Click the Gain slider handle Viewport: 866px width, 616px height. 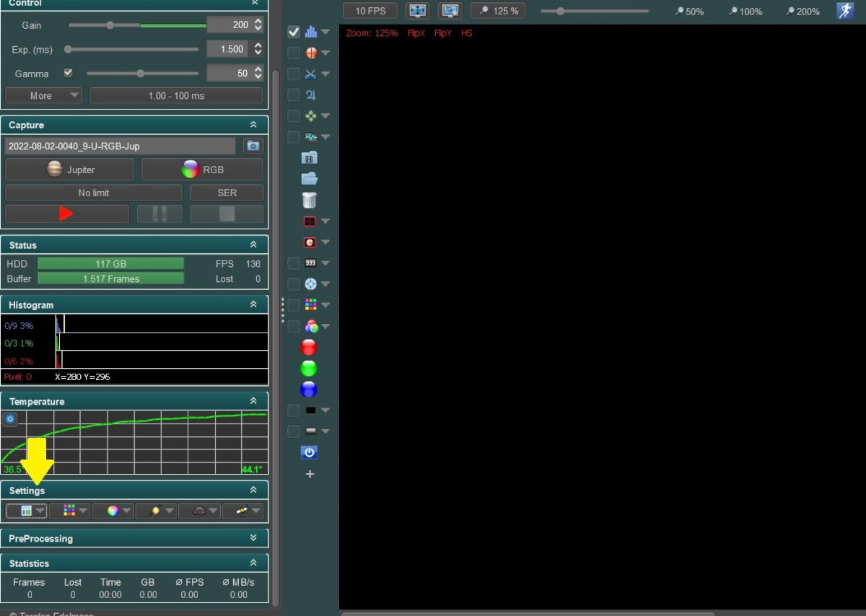pyautogui.click(x=110, y=25)
